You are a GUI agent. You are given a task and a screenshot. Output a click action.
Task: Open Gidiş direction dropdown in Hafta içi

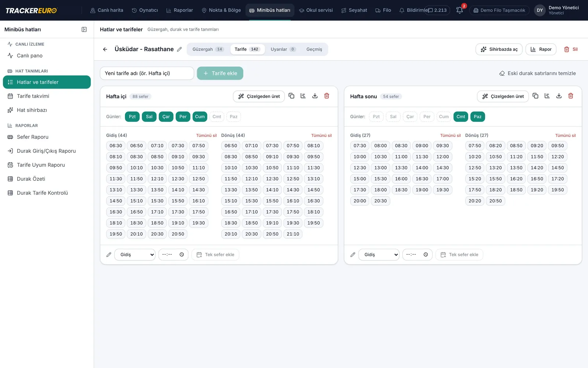pyautogui.click(x=135, y=255)
